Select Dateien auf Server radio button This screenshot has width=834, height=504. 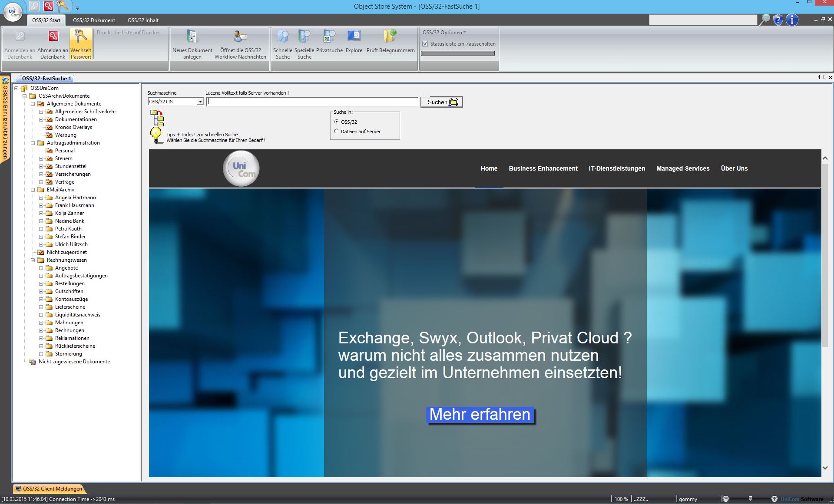pos(336,131)
